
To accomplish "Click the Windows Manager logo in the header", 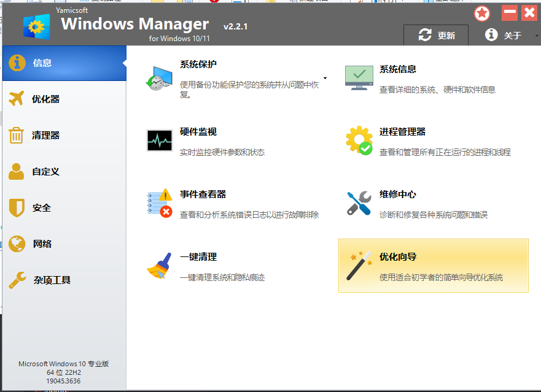I will tap(37, 26).
